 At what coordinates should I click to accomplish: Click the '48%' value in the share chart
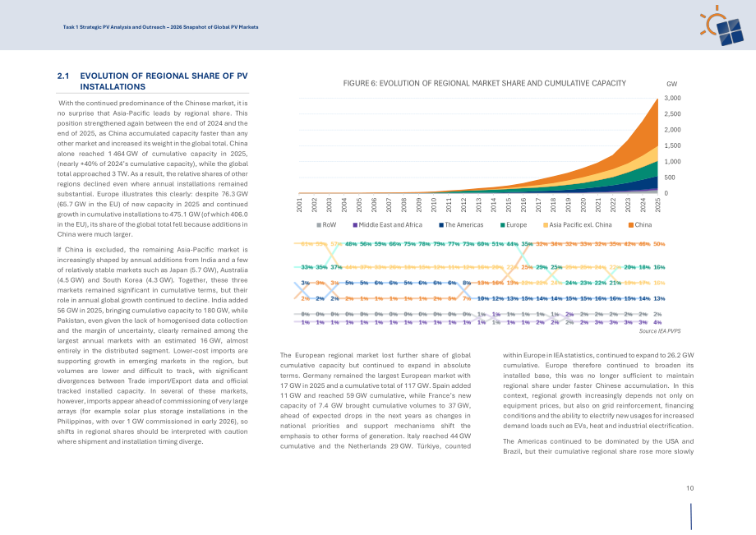(x=351, y=244)
